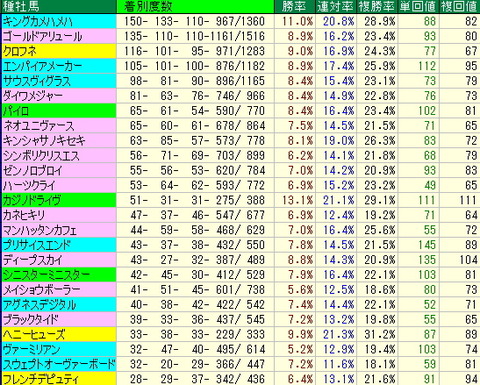Select sire name マンハッタンカフェ
Screen dimensions: 480x385
(x=40, y=230)
